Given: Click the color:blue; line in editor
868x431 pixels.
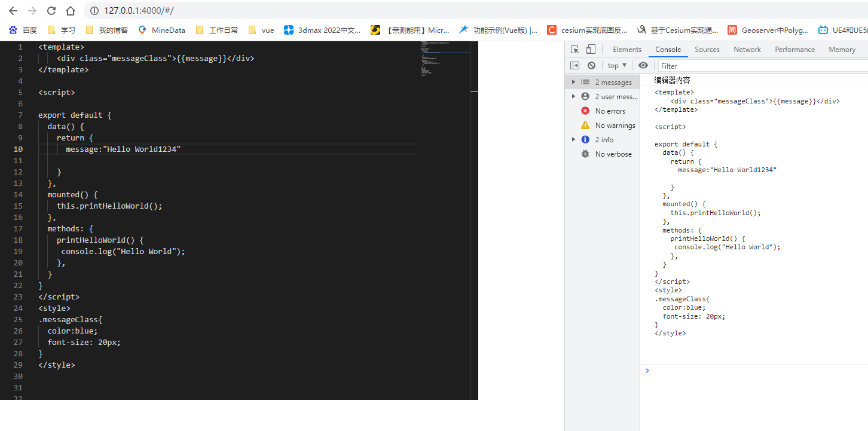Looking at the screenshot, I should (72, 331).
